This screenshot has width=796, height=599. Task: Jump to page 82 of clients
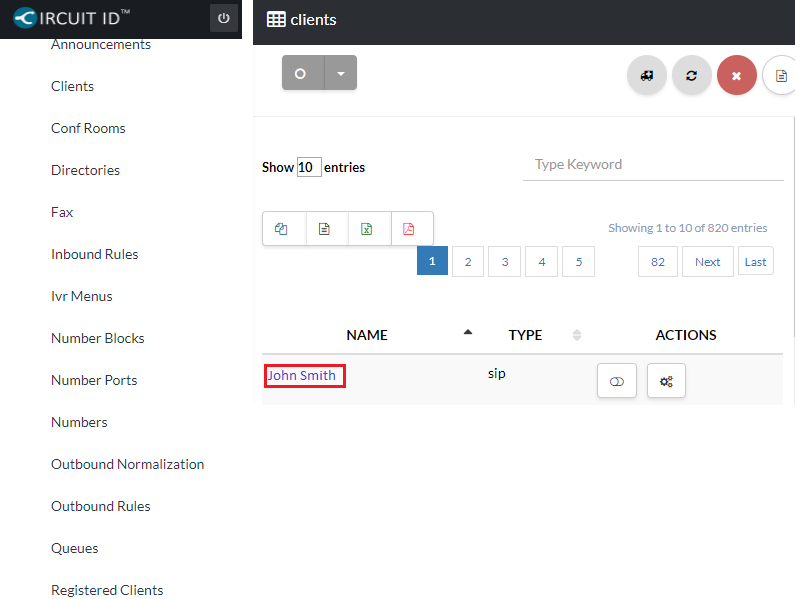(x=657, y=262)
